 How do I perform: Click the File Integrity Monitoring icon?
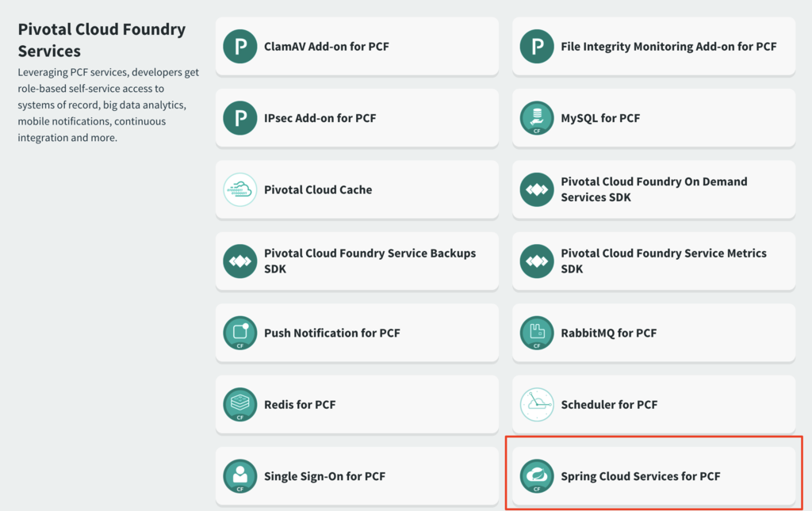(537, 47)
